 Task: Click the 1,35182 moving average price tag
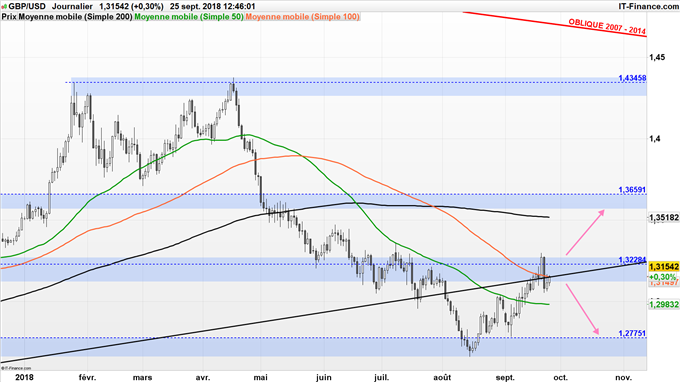[x=664, y=218]
